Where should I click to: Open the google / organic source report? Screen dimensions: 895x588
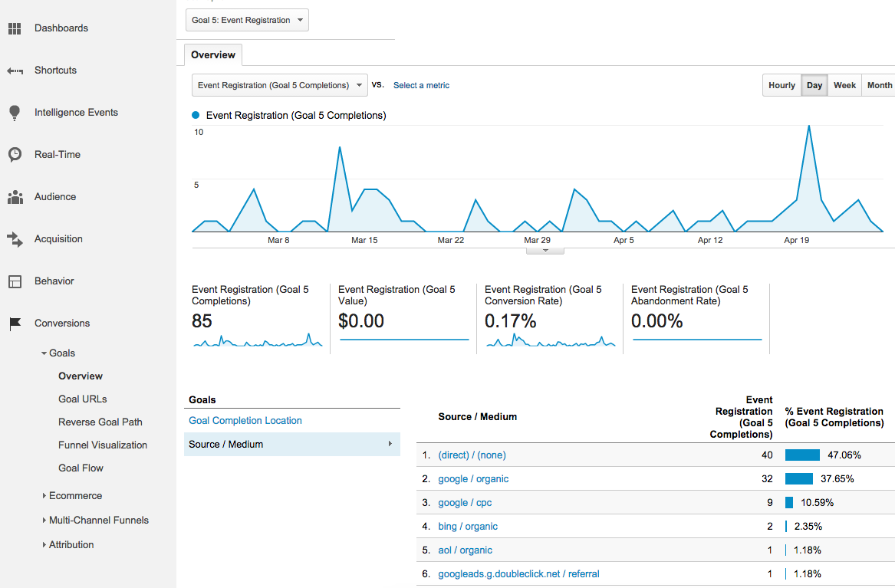click(x=473, y=478)
